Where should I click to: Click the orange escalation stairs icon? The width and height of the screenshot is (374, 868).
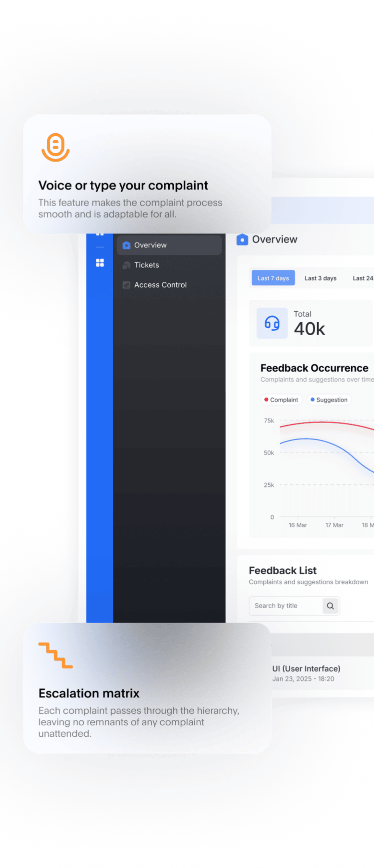click(55, 655)
